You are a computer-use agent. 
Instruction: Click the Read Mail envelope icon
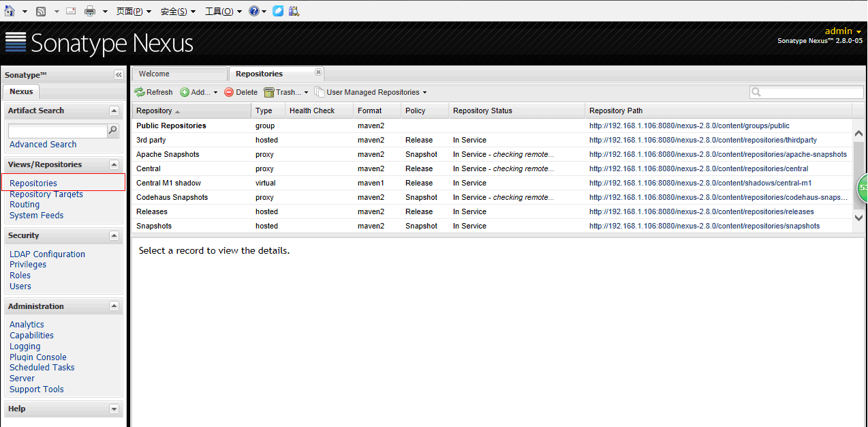pyautogui.click(x=72, y=11)
